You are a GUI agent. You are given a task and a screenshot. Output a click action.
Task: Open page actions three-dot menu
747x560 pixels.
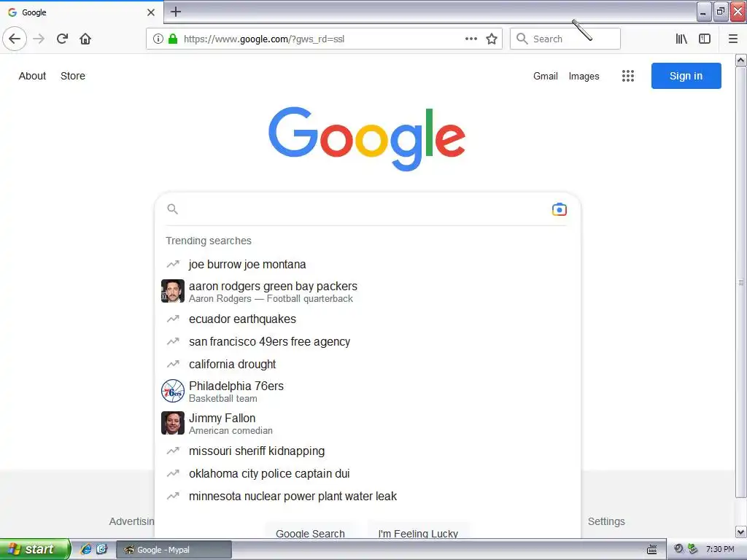tap(471, 39)
